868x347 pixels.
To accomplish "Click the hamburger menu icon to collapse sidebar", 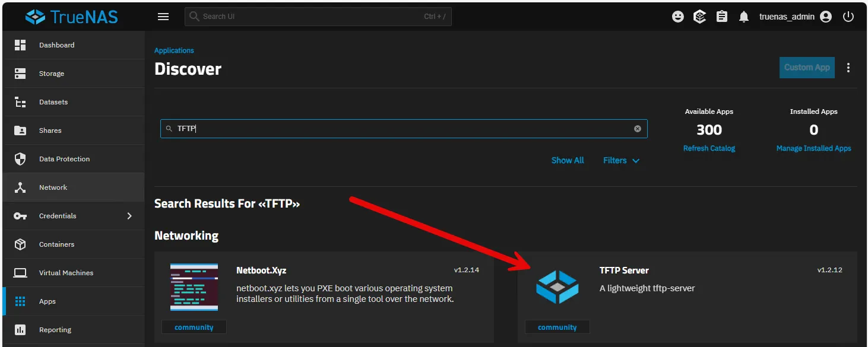I will (x=163, y=17).
